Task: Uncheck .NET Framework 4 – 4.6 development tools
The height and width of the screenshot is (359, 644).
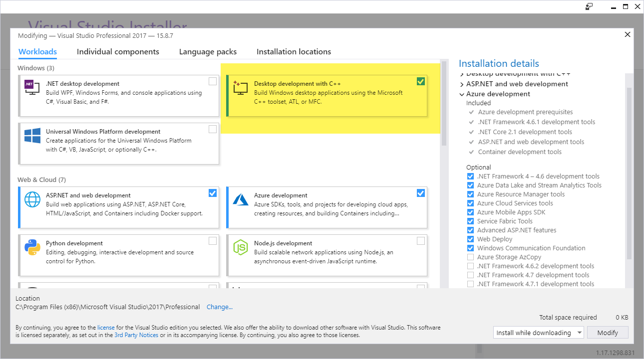Action: point(470,177)
